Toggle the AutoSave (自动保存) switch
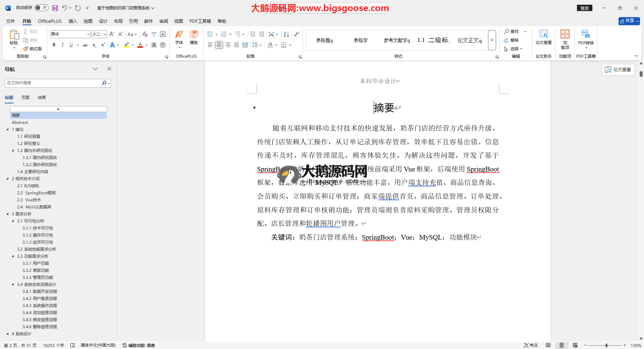Screen dimensions: 644x349 click(x=41, y=8)
